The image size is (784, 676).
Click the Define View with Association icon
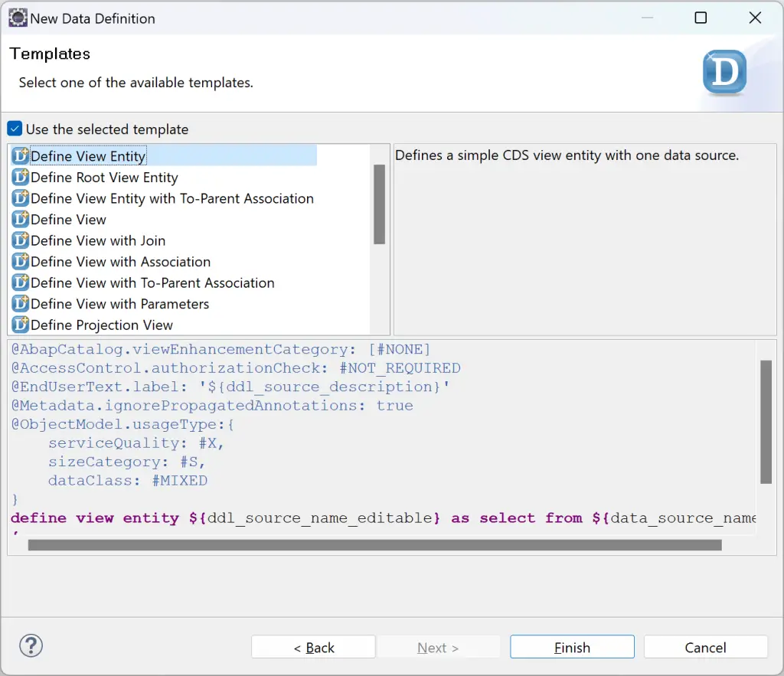click(21, 261)
